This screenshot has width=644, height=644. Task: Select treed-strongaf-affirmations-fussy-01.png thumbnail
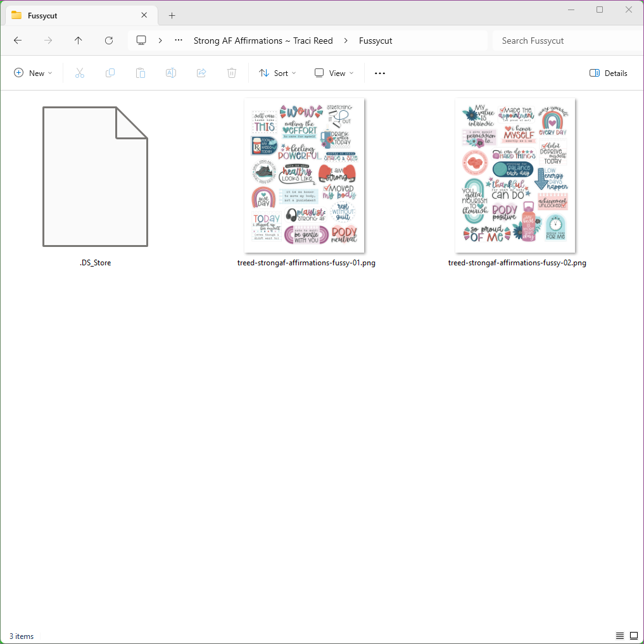pyautogui.click(x=304, y=175)
